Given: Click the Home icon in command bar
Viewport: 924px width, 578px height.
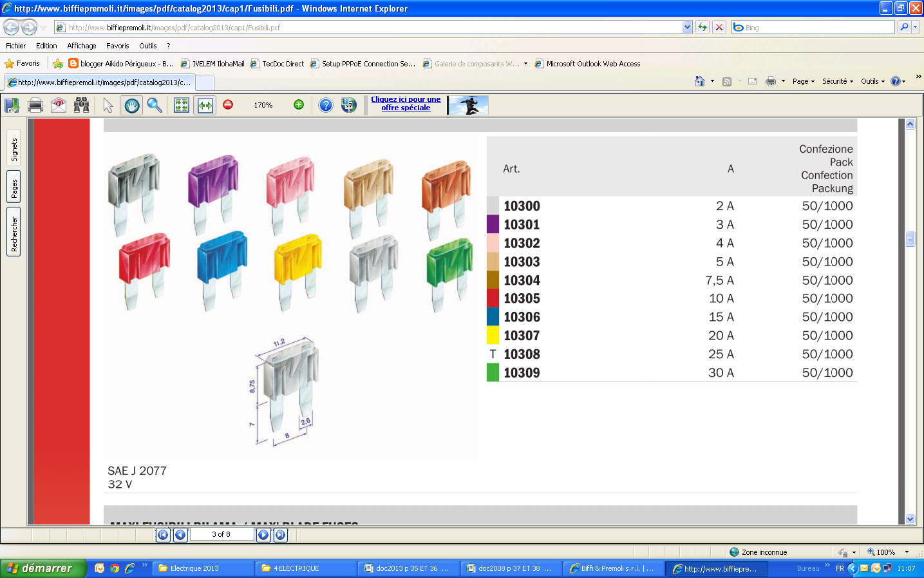Looking at the screenshot, I should click(700, 81).
